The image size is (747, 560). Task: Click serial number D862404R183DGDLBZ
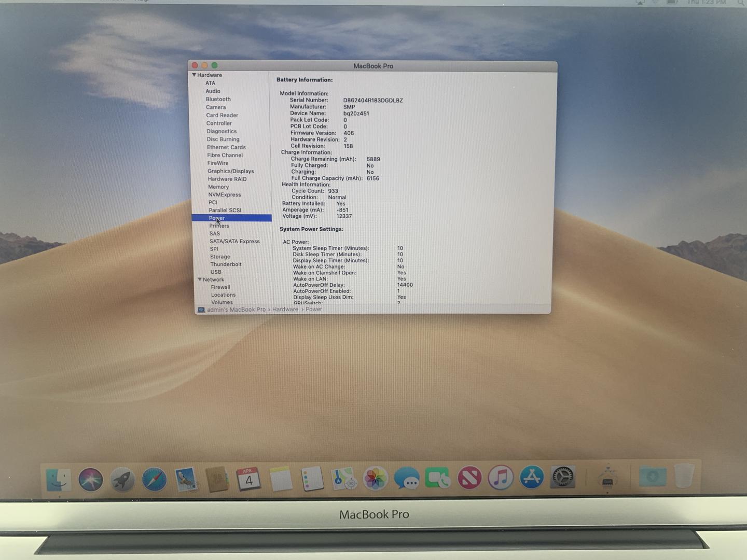point(373,101)
